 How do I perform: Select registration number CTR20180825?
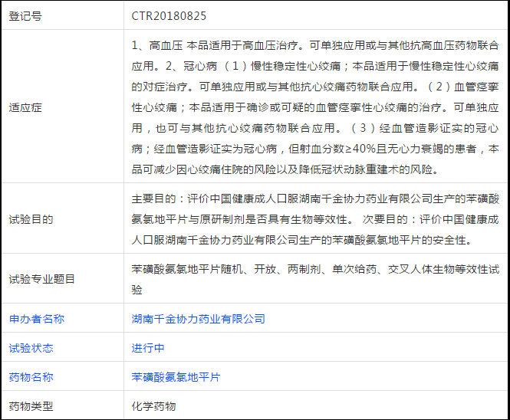point(169,16)
